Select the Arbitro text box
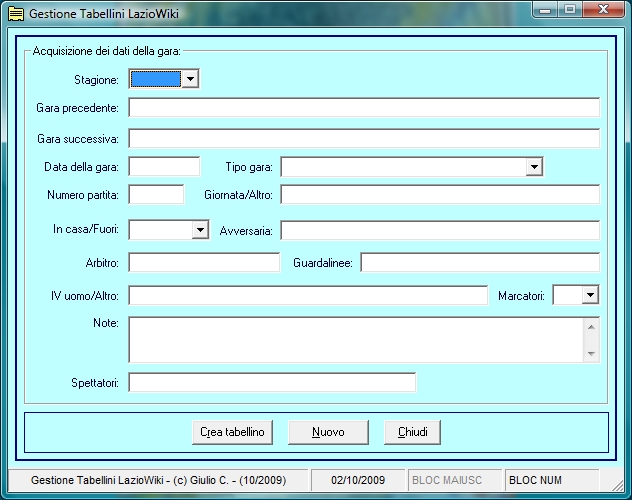Image resolution: width=632 pixels, height=500 pixels. click(204, 263)
